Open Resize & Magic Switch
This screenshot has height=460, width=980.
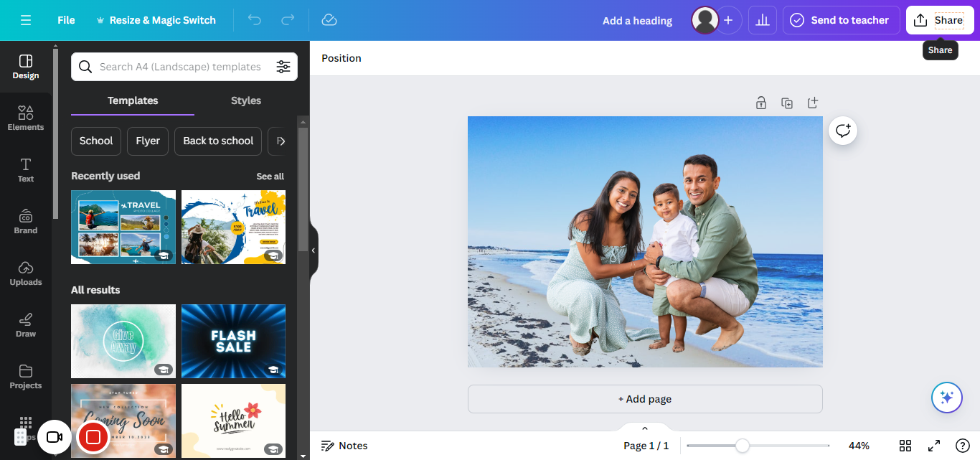pyautogui.click(x=156, y=20)
